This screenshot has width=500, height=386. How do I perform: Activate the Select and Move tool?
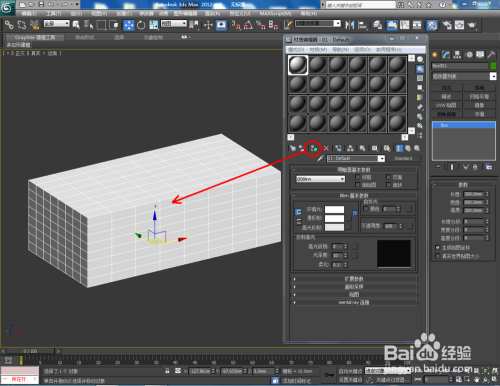[x=129, y=25]
